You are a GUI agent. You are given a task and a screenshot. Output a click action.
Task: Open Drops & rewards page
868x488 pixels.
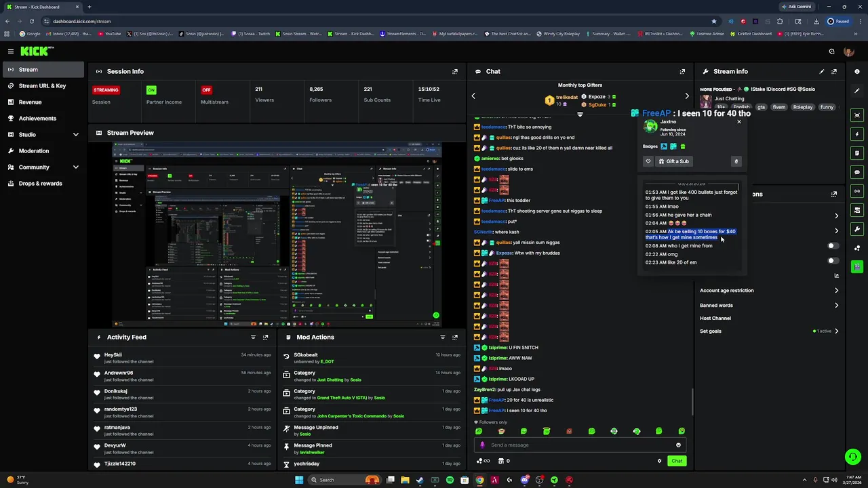(x=42, y=183)
